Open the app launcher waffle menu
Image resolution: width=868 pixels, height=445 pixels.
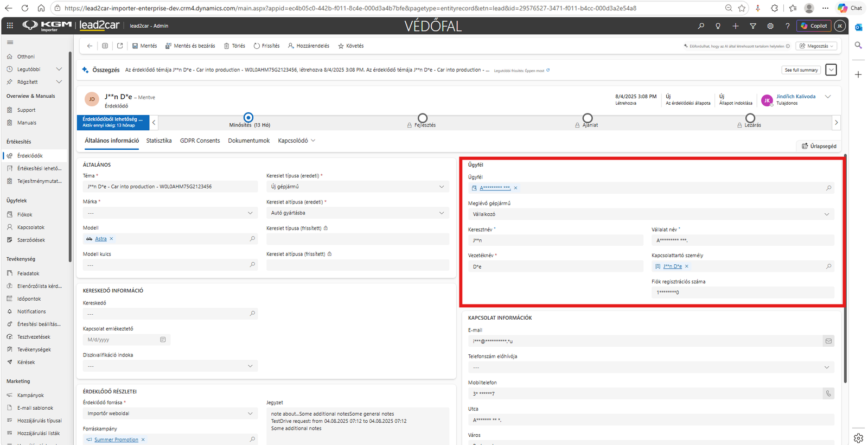(10, 26)
